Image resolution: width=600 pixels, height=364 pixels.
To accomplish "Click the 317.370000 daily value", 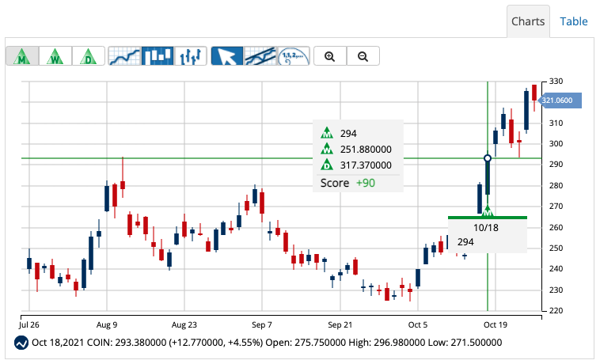I will click(x=366, y=165).
